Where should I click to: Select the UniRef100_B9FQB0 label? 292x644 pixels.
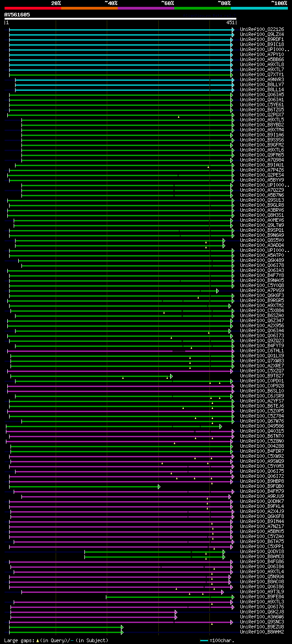(x=262, y=486)
